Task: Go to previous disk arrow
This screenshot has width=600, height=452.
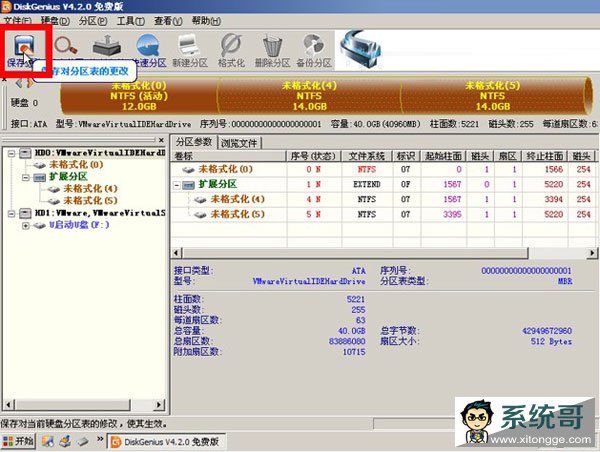Action: tap(19, 83)
